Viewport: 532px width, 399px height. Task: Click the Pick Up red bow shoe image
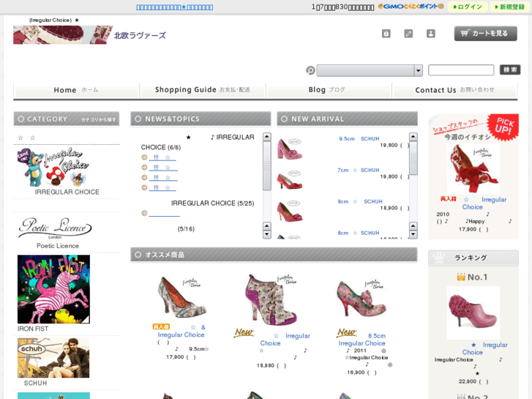(473, 168)
